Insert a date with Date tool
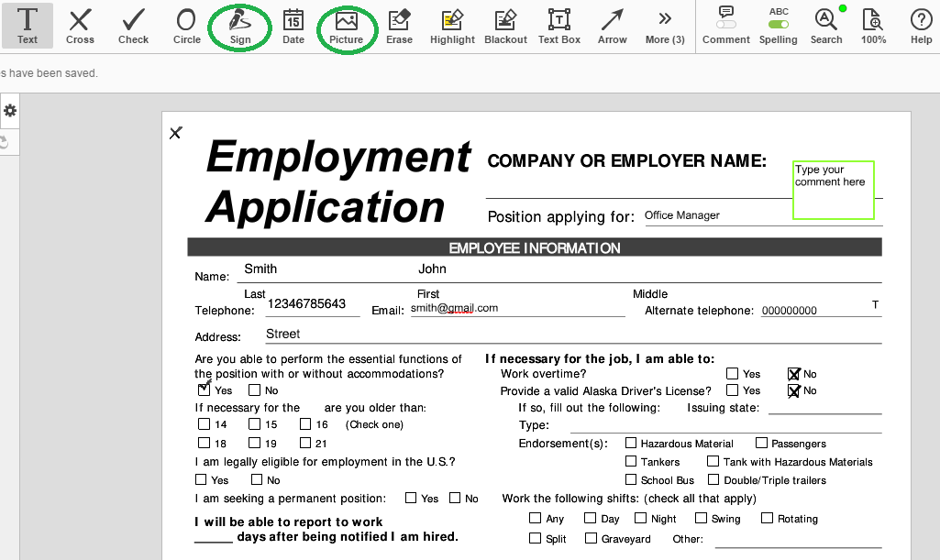This screenshot has height=560, width=940. pos(293,26)
